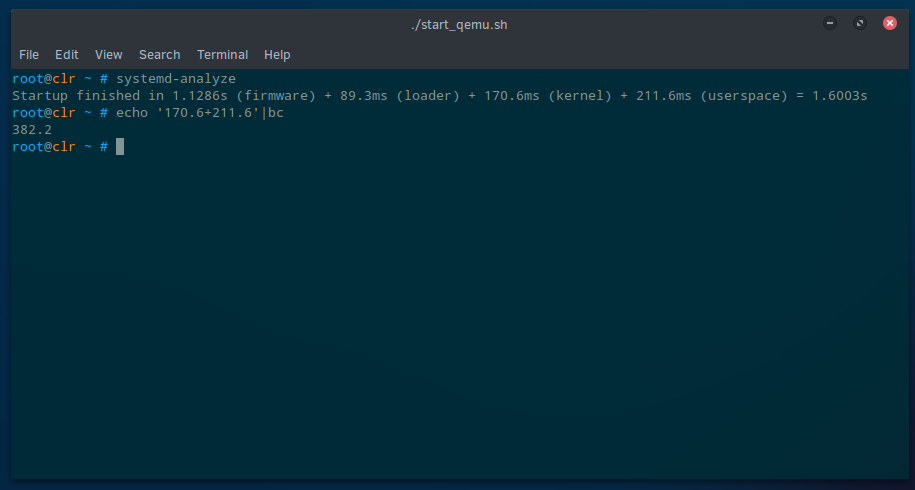The height and width of the screenshot is (490, 915).
Task: Close the start_qemu.sh terminal window
Action: click(x=889, y=24)
